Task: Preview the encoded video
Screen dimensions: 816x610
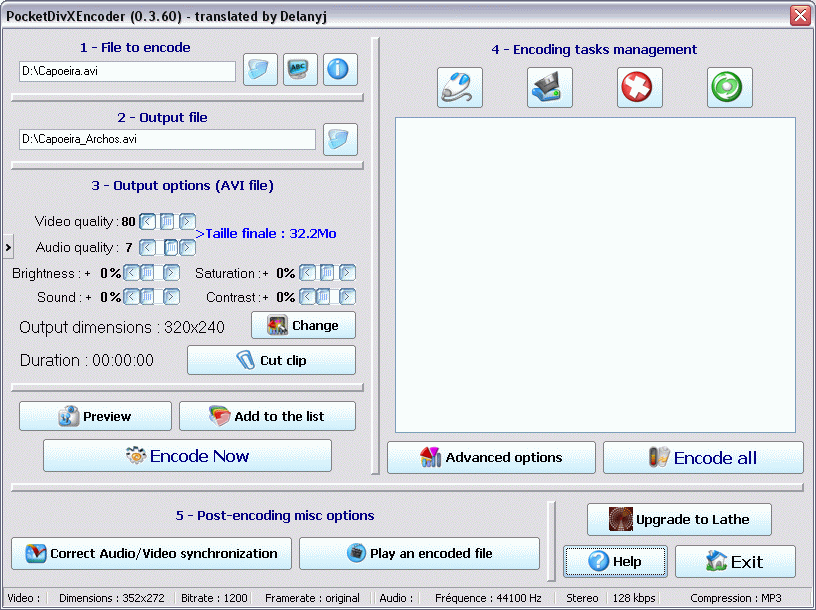Action: [x=95, y=416]
